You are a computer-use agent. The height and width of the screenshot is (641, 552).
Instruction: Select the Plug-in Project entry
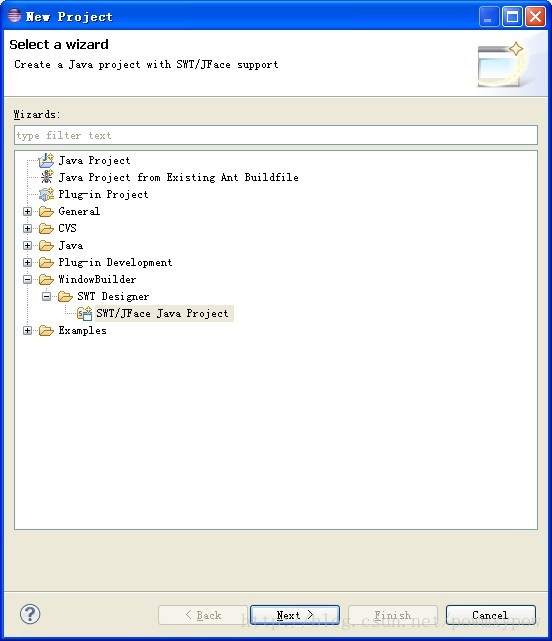pos(103,194)
